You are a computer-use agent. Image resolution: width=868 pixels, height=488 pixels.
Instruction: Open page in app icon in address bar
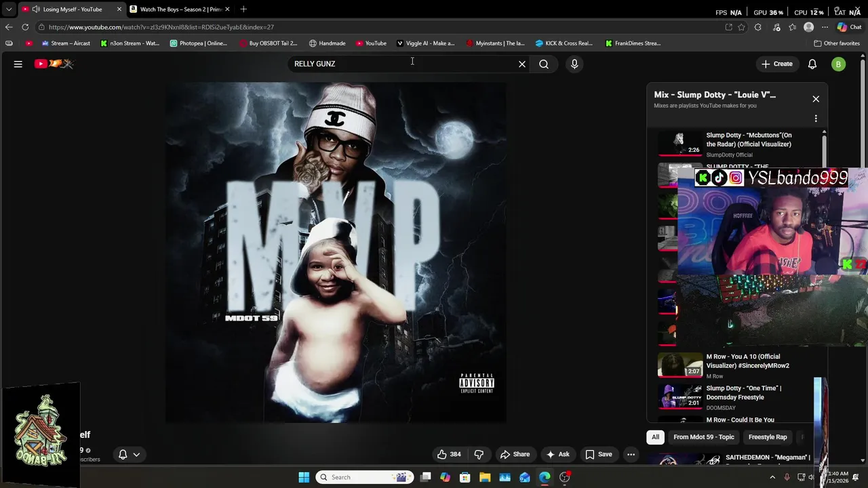click(x=728, y=27)
